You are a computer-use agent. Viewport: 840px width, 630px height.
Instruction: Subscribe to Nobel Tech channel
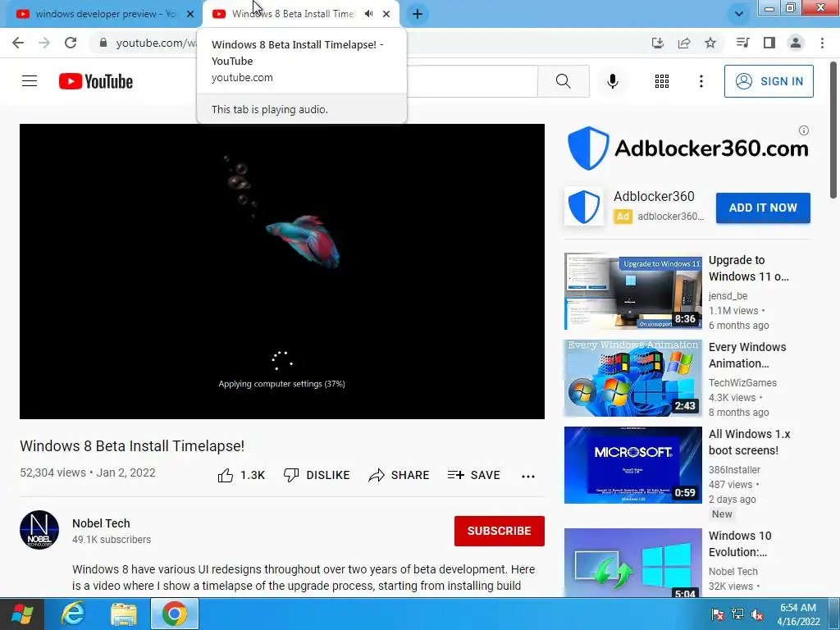500,531
